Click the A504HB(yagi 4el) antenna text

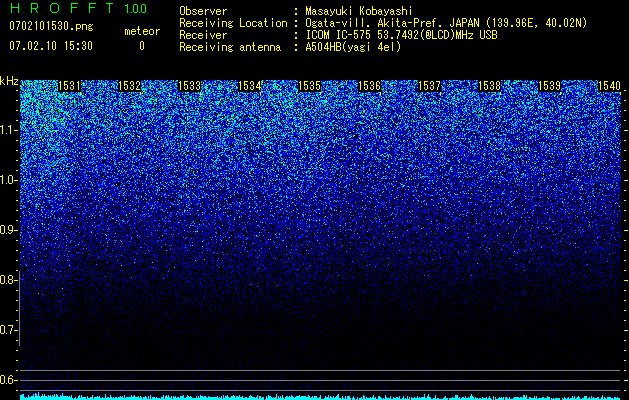click(x=353, y=47)
